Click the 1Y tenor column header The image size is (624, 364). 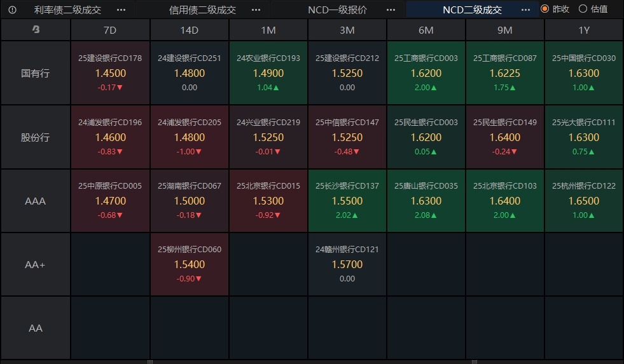(584, 30)
